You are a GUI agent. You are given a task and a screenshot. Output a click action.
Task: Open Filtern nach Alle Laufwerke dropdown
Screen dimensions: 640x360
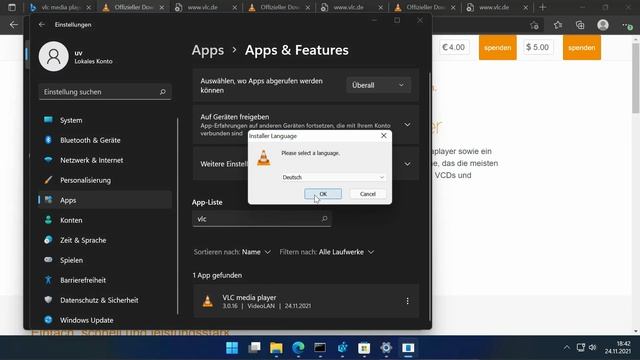pos(327,252)
